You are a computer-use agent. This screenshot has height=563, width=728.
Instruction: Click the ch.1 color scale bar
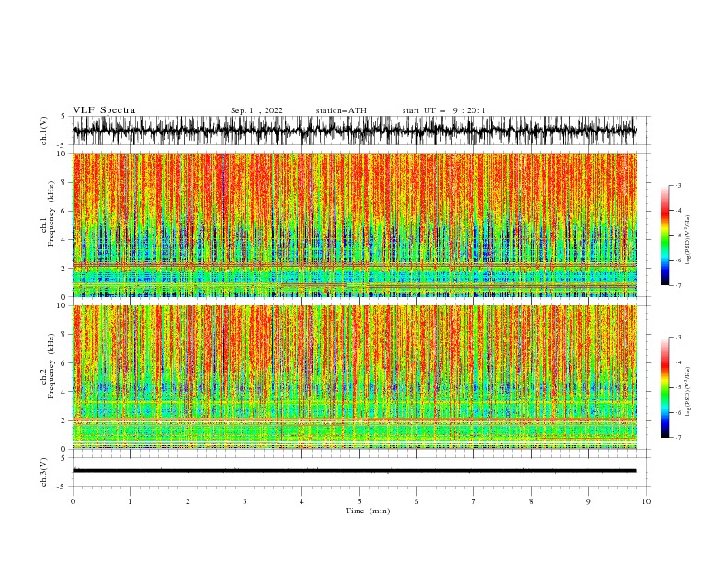point(665,236)
